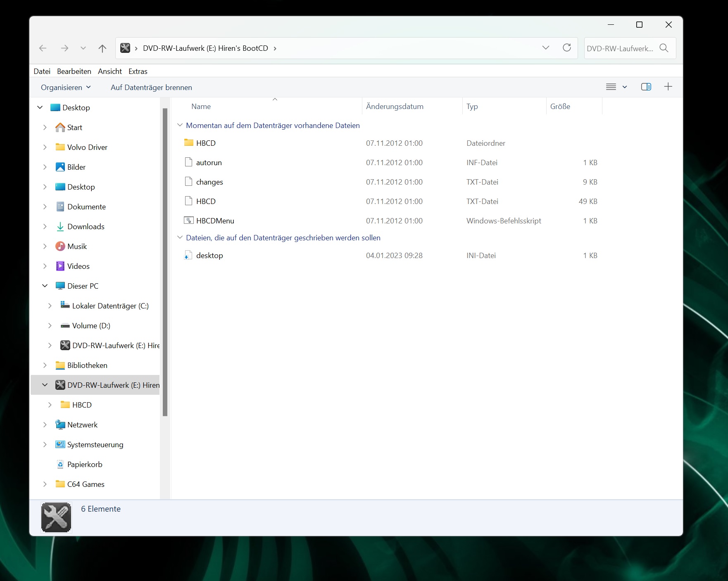Open the Ansicht menu
Image resolution: width=728 pixels, height=581 pixels.
point(110,71)
